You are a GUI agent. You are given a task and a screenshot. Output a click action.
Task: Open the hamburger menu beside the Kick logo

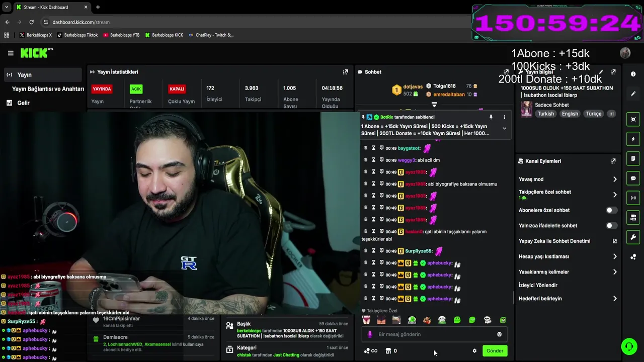point(11,53)
